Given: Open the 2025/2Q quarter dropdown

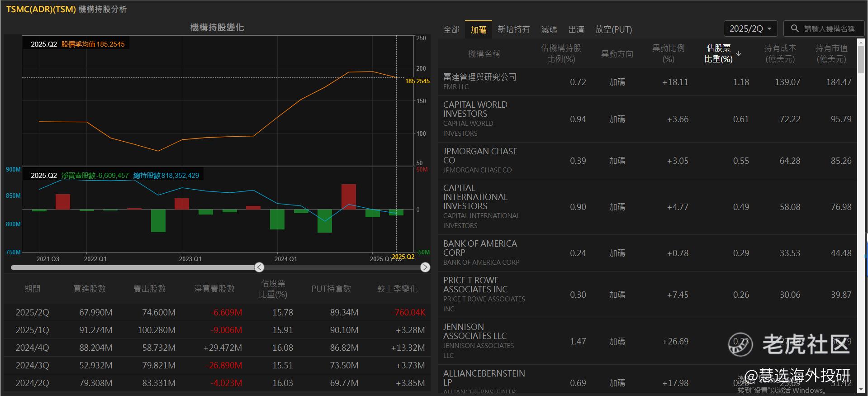Looking at the screenshot, I should (x=750, y=29).
